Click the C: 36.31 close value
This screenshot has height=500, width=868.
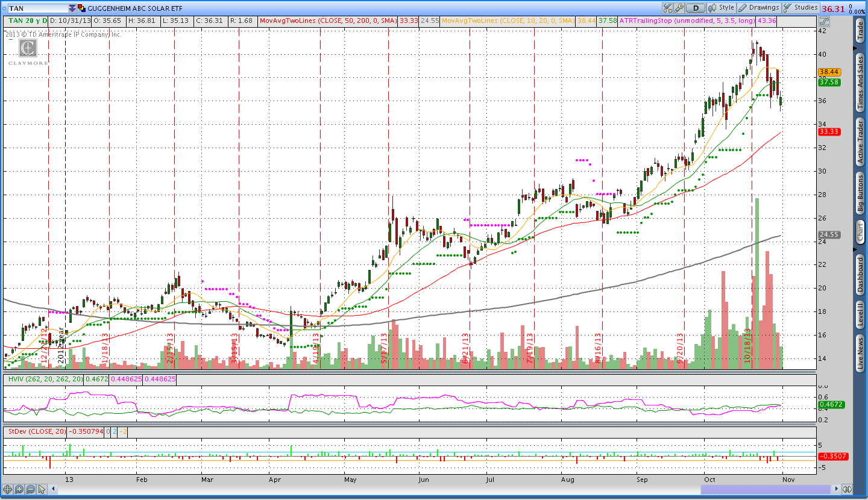[210, 20]
